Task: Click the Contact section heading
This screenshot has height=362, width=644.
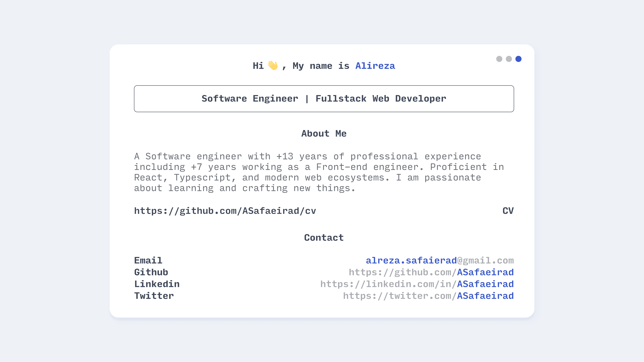Action: click(x=324, y=238)
